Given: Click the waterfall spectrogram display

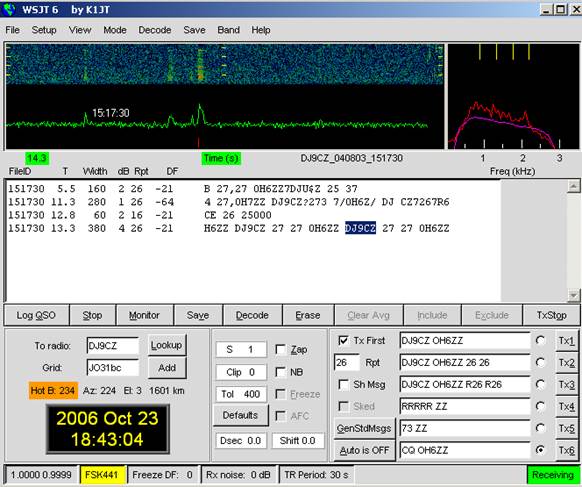Looking at the screenshot, I should (224, 64).
